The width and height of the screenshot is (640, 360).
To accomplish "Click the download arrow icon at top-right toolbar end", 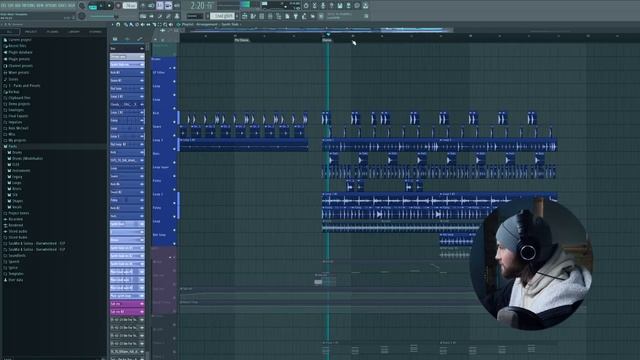I will tap(365, 5).
